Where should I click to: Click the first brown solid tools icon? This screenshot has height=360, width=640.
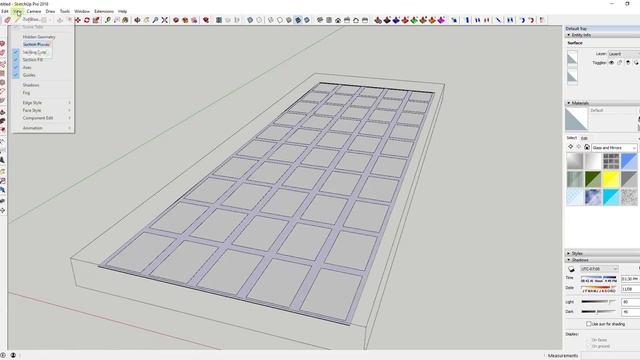[378, 20]
